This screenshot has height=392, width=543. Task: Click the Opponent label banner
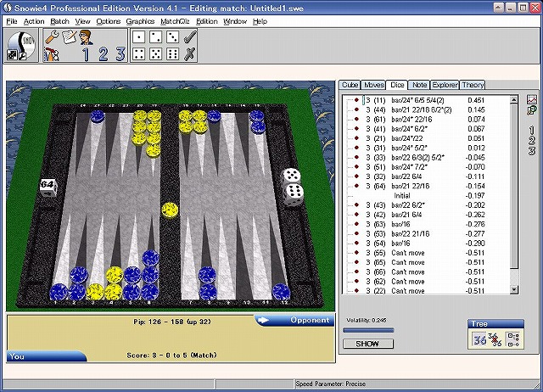(294, 321)
